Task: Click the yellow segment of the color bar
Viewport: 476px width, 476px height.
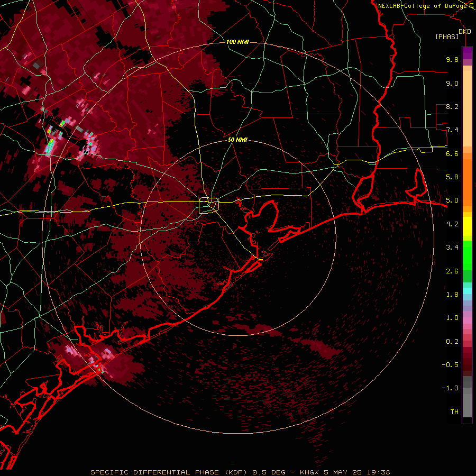Action: 467,226
